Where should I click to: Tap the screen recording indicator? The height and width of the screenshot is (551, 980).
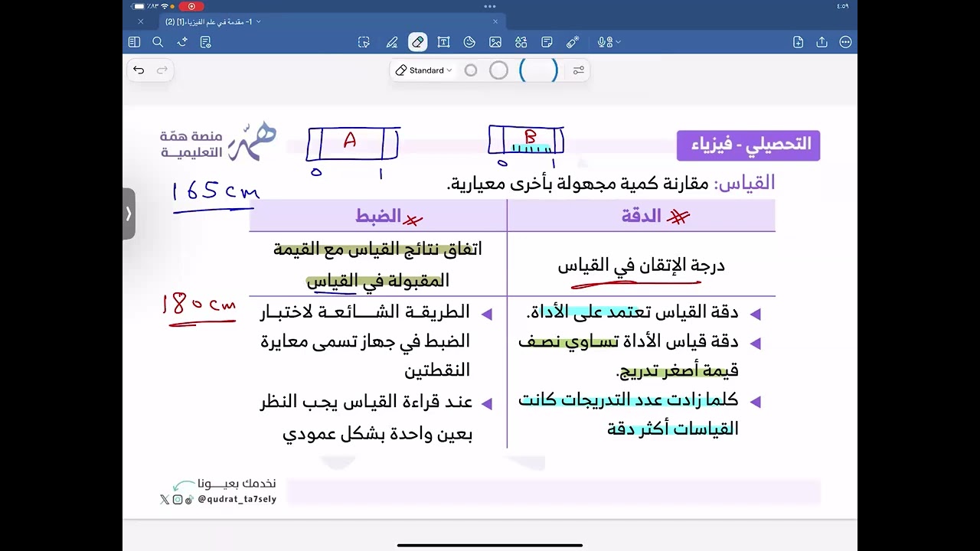pos(191,6)
